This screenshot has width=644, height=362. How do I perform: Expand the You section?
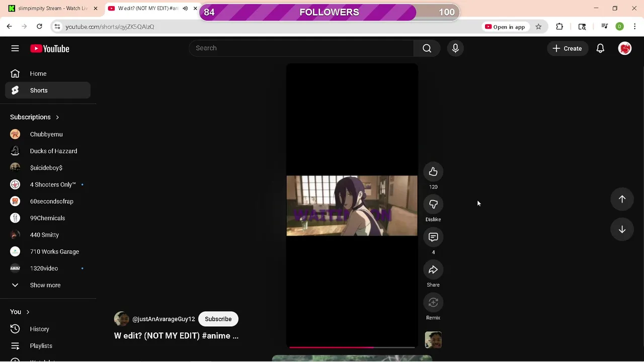[x=20, y=312]
